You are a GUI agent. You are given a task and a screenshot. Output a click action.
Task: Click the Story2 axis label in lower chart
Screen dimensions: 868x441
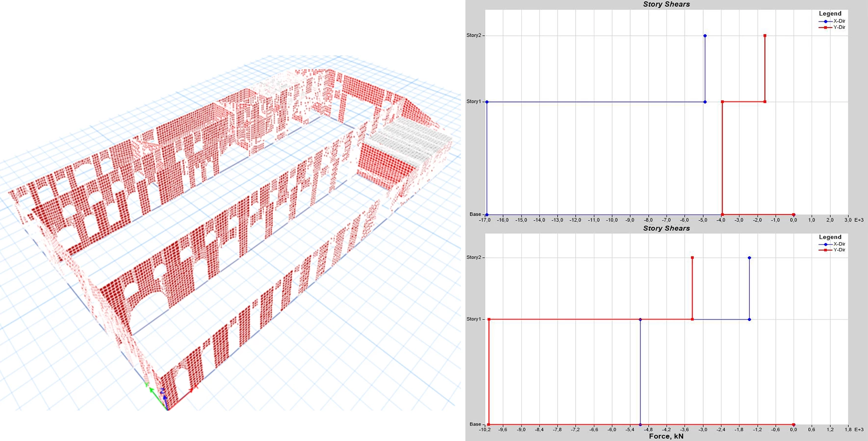point(474,257)
